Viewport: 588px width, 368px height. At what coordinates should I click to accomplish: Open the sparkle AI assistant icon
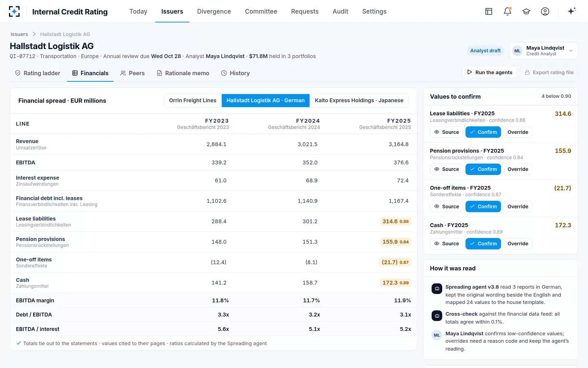tap(572, 11)
